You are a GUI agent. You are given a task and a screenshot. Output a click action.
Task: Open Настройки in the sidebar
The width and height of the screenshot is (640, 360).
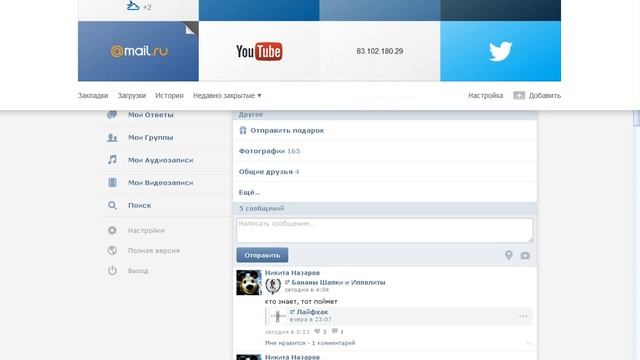click(x=146, y=231)
